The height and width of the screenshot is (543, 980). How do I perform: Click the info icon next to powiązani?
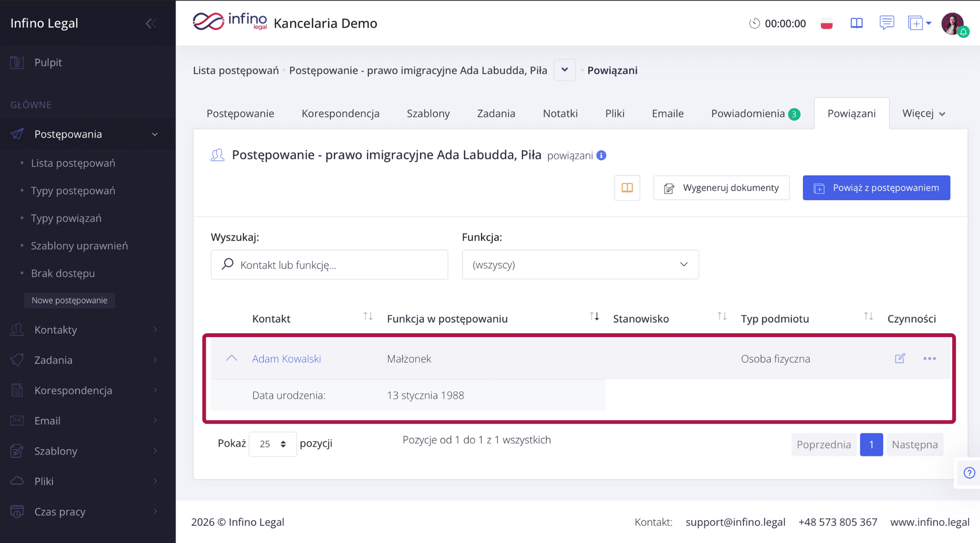tap(601, 156)
